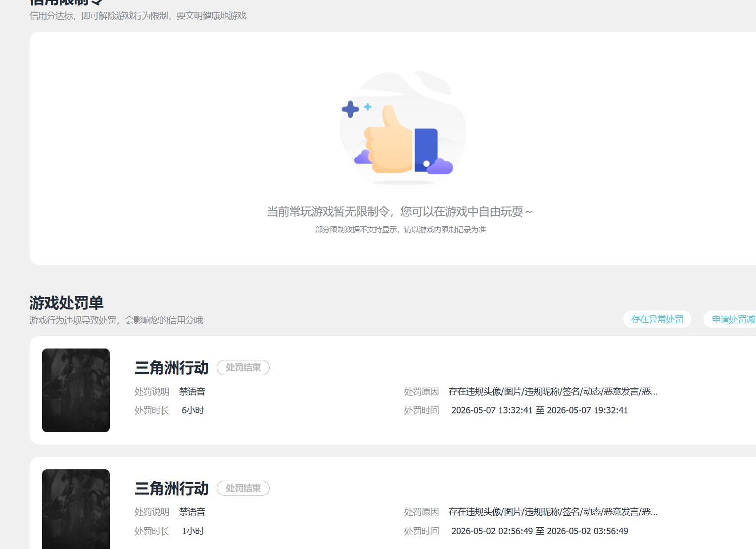756x549 pixels.
Task: Select 三角洲行动 title in 6小时 penalty card
Action: coord(171,368)
